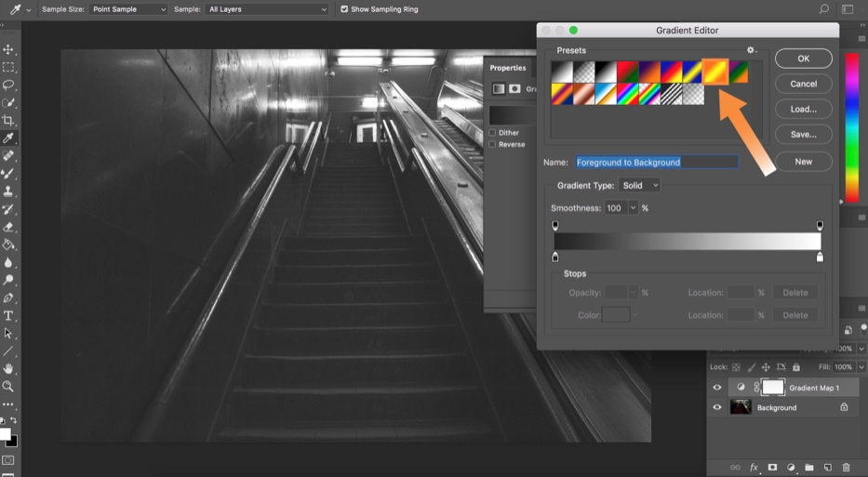Select the Paint Bucket tool
The height and width of the screenshot is (477, 868).
(x=8, y=245)
